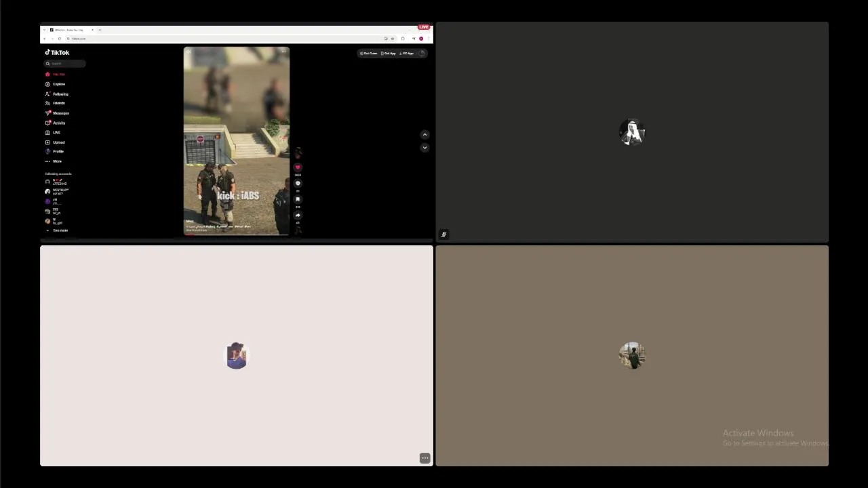Click Get Coins button
This screenshot has width=868, height=488.
[x=368, y=53]
